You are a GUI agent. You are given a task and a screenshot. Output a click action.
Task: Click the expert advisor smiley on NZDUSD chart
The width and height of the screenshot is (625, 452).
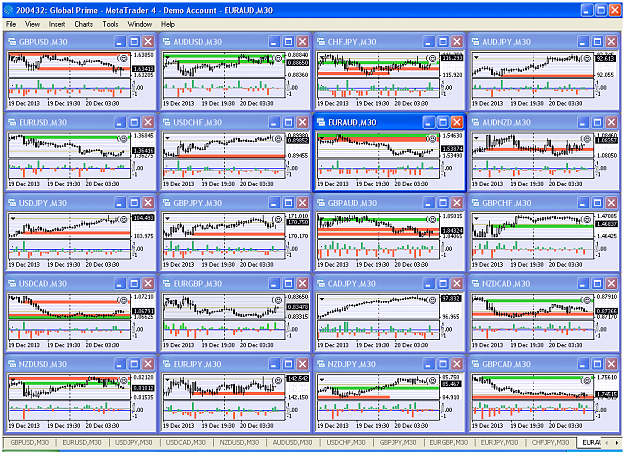(124, 380)
